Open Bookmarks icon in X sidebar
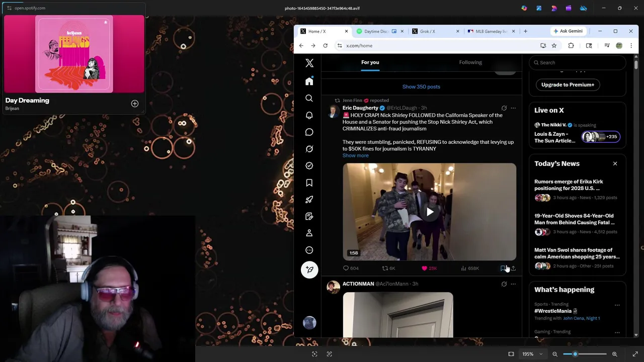 309,183
